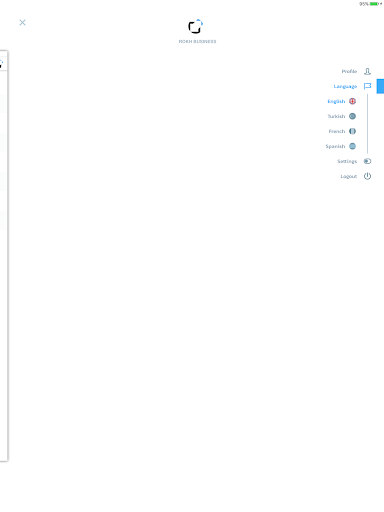Click the Logout power icon
Image resolution: width=384 pixels, height=512 pixels.
point(367,176)
